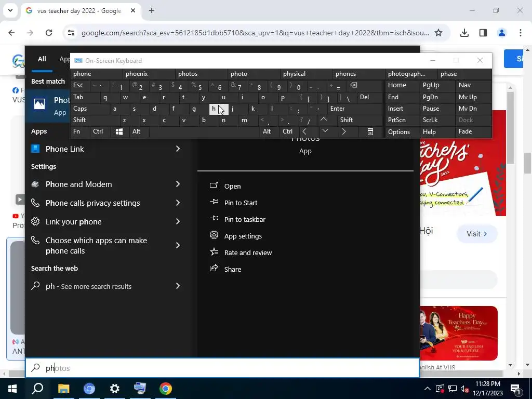The height and width of the screenshot is (399, 532).
Task: Expand Phone Link result arrow
Action: [178, 149]
